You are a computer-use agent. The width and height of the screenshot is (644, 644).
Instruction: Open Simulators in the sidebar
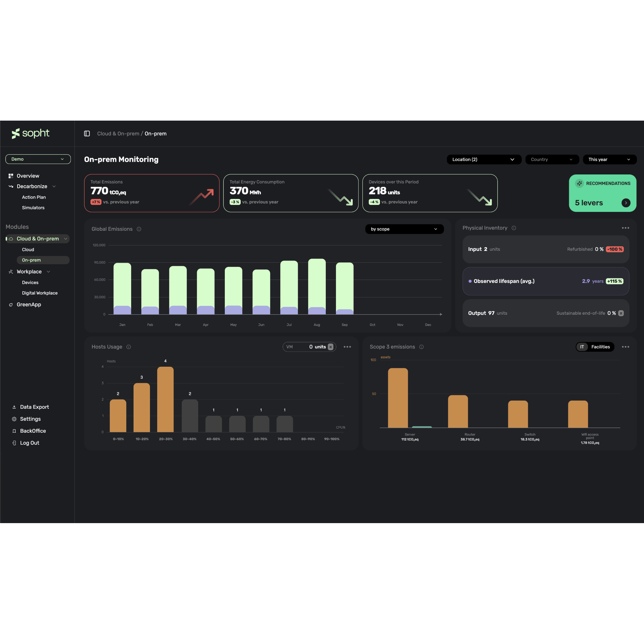pyautogui.click(x=33, y=208)
